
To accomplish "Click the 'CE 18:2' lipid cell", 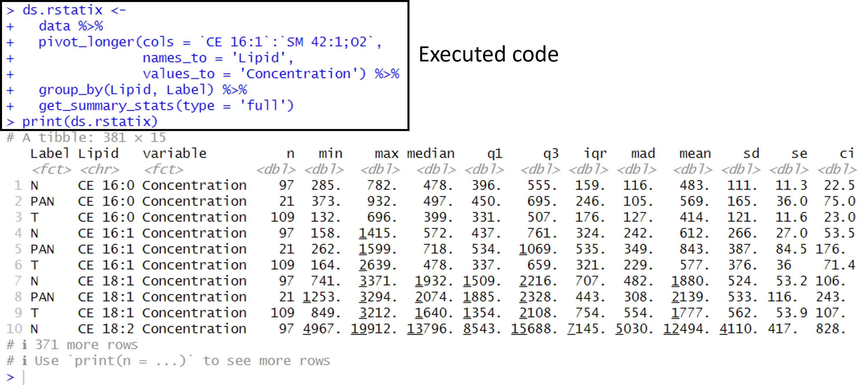I will (x=106, y=329).
